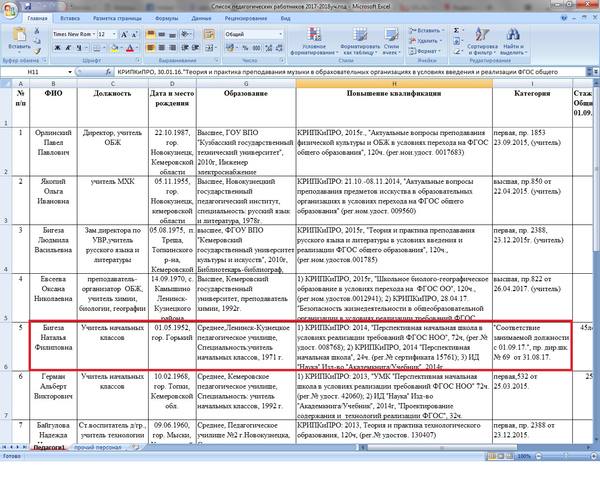This screenshot has width=600, height=480.
Task: Toggle underline Ч formatting
Action: [x=79, y=48]
